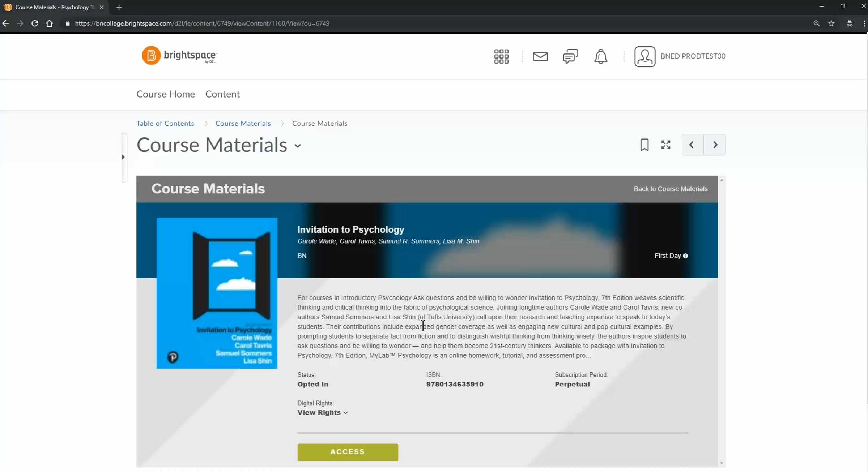The width and height of the screenshot is (868, 472).
Task: Open the subscription alerts chat icon
Action: tap(570, 56)
